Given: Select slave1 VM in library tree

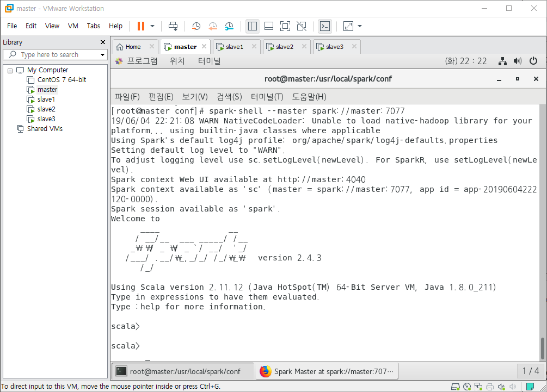Looking at the screenshot, I should [x=46, y=99].
